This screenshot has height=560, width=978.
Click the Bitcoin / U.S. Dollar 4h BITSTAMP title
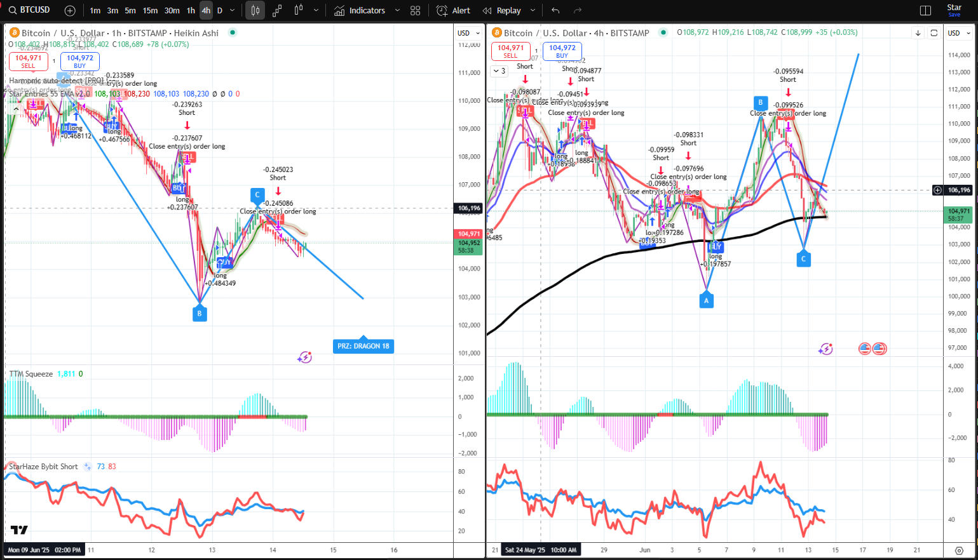coord(576,33)
